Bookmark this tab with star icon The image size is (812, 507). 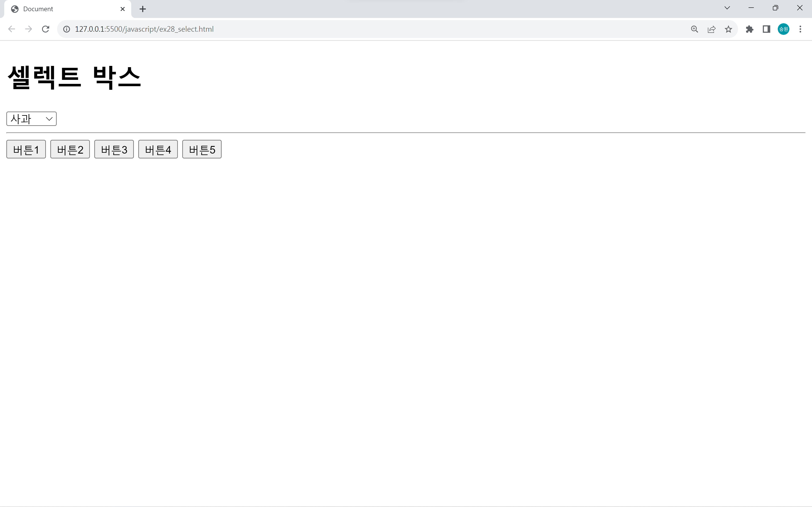(728, 29)
